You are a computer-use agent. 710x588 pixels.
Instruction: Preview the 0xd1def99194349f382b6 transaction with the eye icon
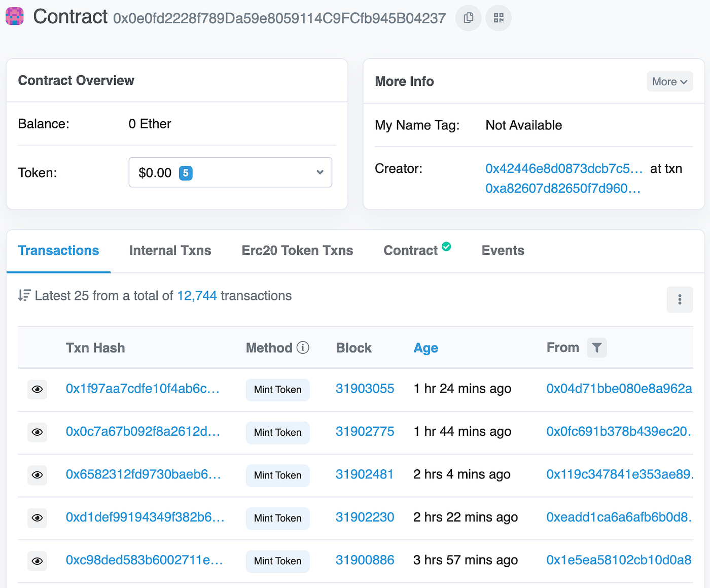[37, 518]
